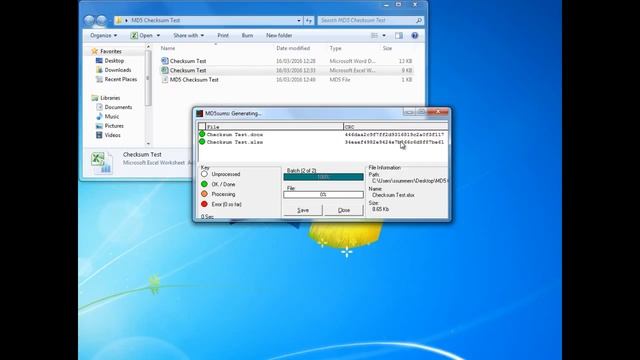The width and height of the screenshot is (640, 360).
Task: Click the Libraries icon in sidebar
Action: pos(95,98)
